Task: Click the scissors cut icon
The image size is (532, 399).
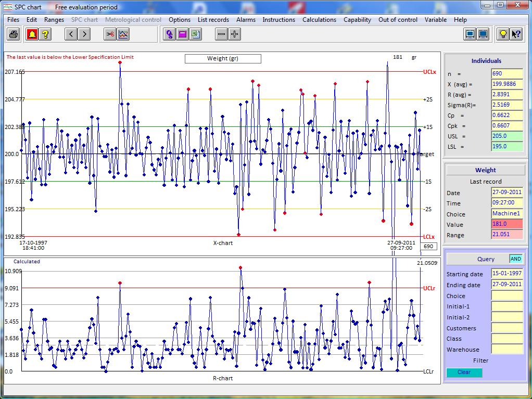Action: click(x=110, y=34)
